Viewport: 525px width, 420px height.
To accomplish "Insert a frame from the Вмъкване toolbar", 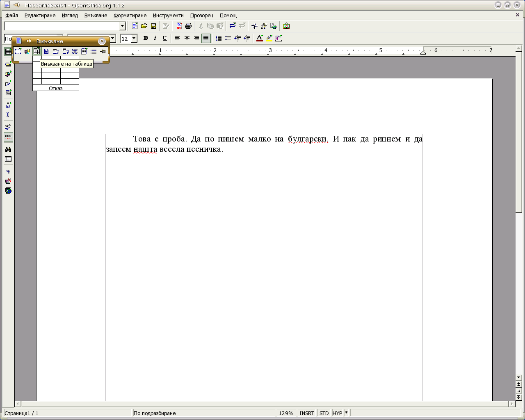I will 18,51.
